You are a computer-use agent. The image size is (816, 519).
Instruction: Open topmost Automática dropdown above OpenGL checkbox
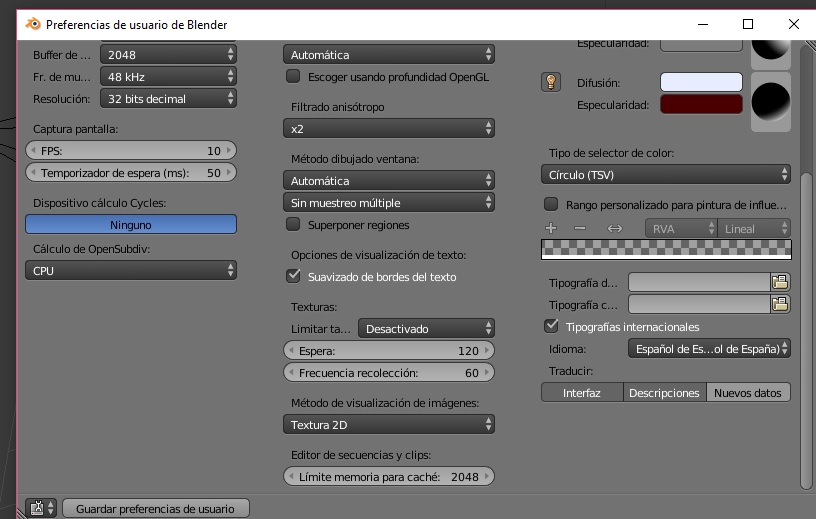pos(389,55)
